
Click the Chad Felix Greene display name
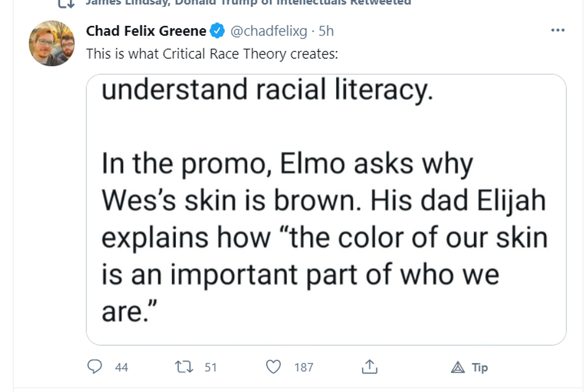(x=146, y=31)
